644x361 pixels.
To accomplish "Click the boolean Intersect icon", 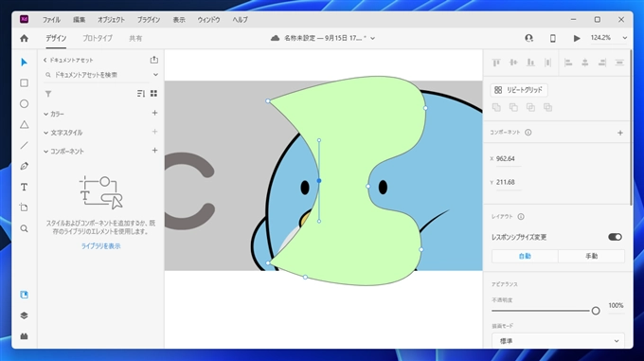I will 530,107.
